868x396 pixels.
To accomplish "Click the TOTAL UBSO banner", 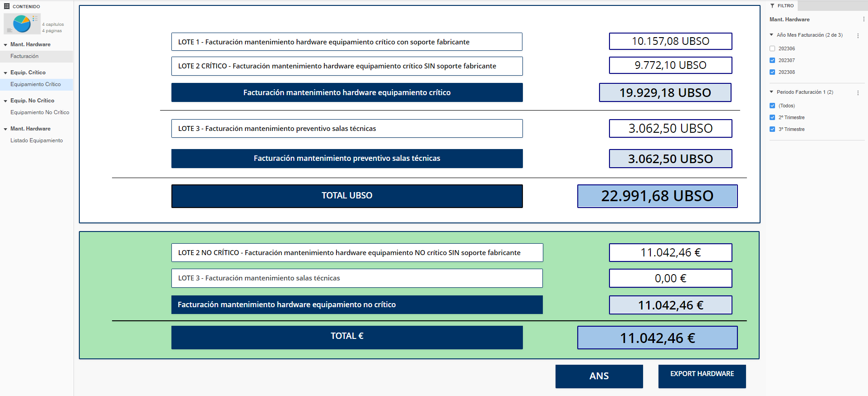I will pos(347,196).
